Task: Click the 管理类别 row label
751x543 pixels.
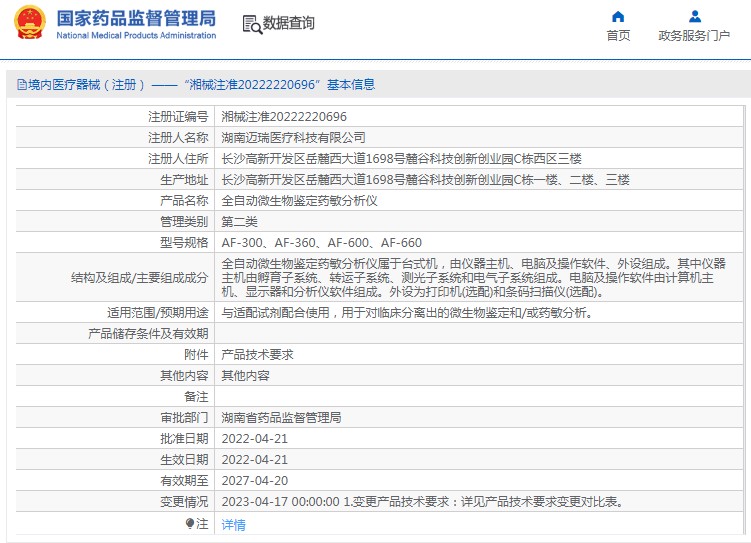Action: [x=184, y=222]
